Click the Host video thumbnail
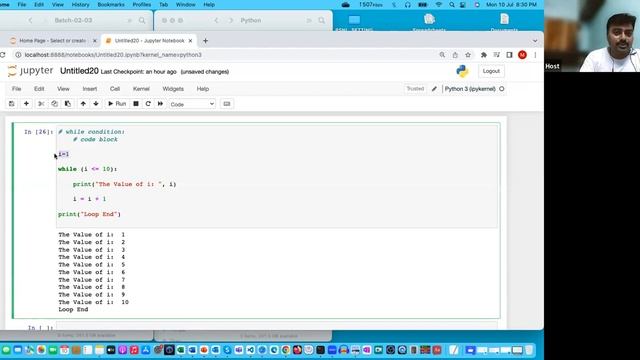This screenshot has height=360, width=640. [x=592, y=36]
